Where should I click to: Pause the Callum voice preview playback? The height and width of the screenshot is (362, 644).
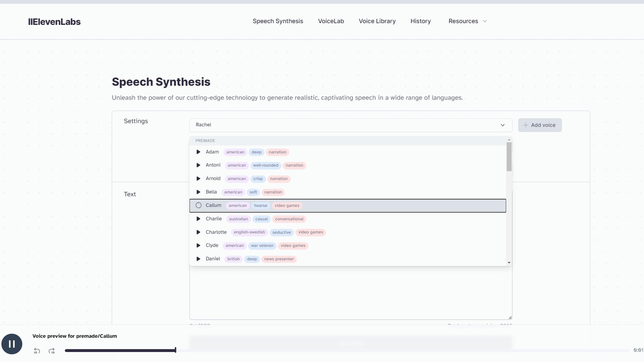pyautogui.click(x=12, y=344)
